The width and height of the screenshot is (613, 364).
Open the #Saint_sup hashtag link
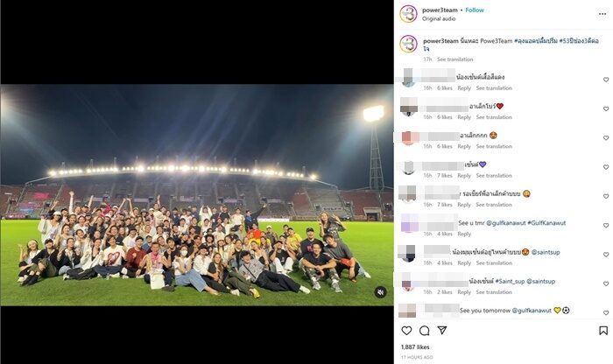pos(510,281)
